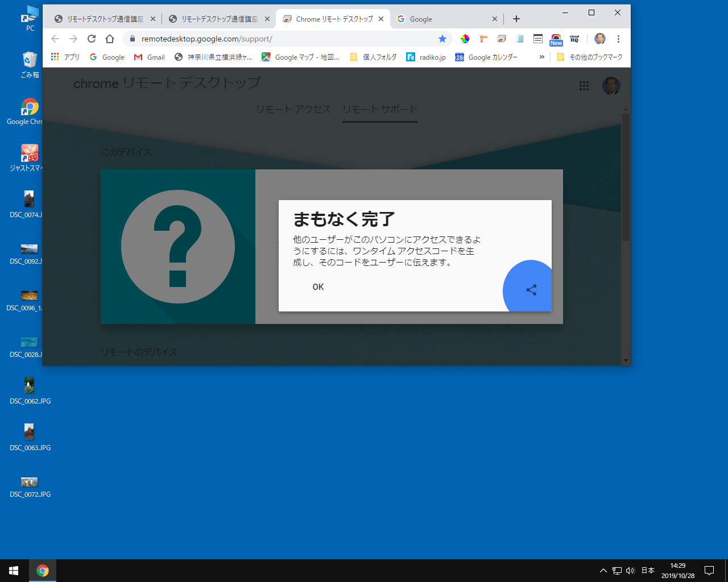Viewport: 728px width, 582px height.
Task: Click the blue share icon in the dialog
Action: point(531,290)
